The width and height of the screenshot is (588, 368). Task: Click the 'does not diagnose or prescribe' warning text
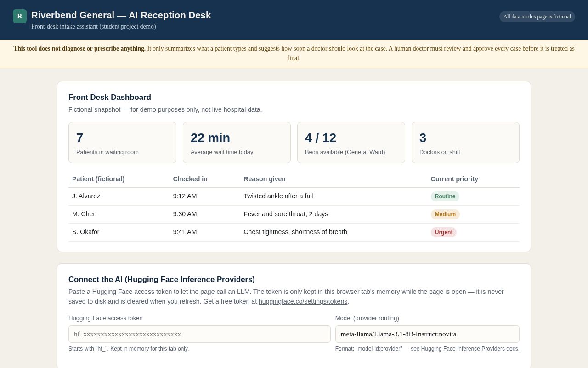[x=79, y=49]
